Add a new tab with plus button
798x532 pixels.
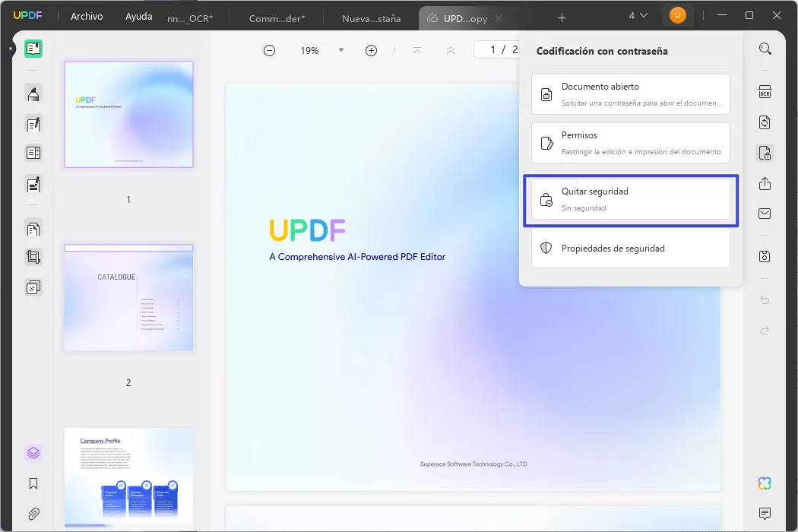562,18
